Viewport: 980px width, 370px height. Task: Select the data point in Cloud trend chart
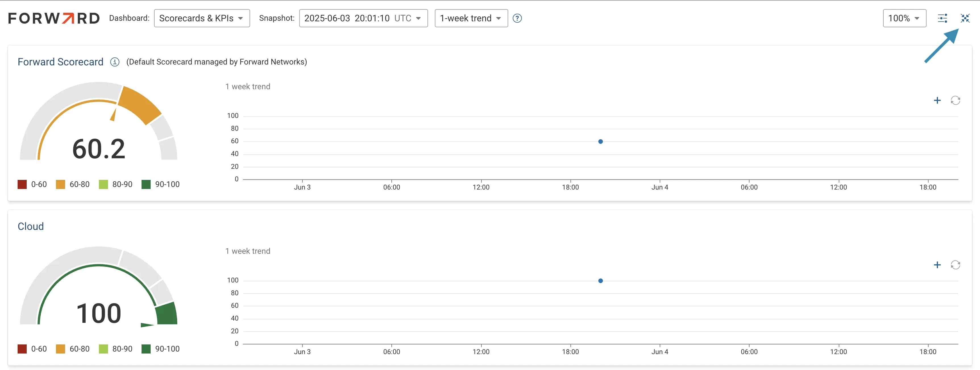point(600,281)
